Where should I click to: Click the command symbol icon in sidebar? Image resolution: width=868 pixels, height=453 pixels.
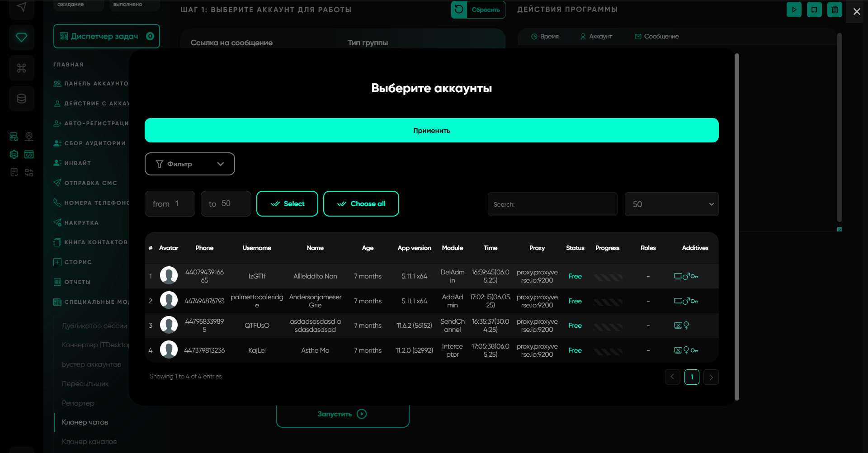[21, 68]
